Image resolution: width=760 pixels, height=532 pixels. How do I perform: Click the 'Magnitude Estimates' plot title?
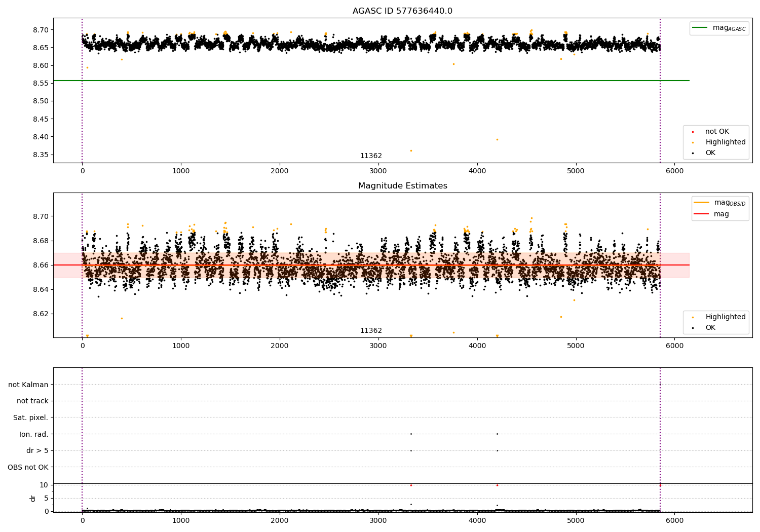tap(403, 186)
